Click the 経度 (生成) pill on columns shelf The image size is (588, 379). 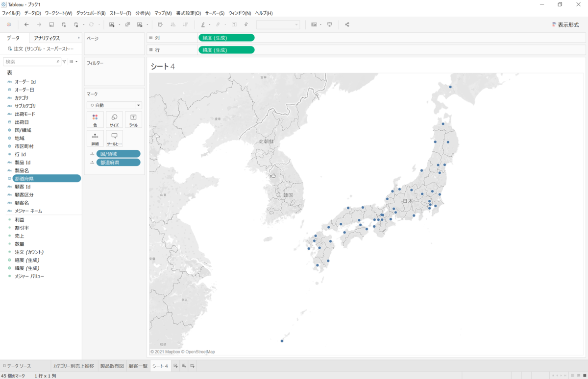pos(226,38)
